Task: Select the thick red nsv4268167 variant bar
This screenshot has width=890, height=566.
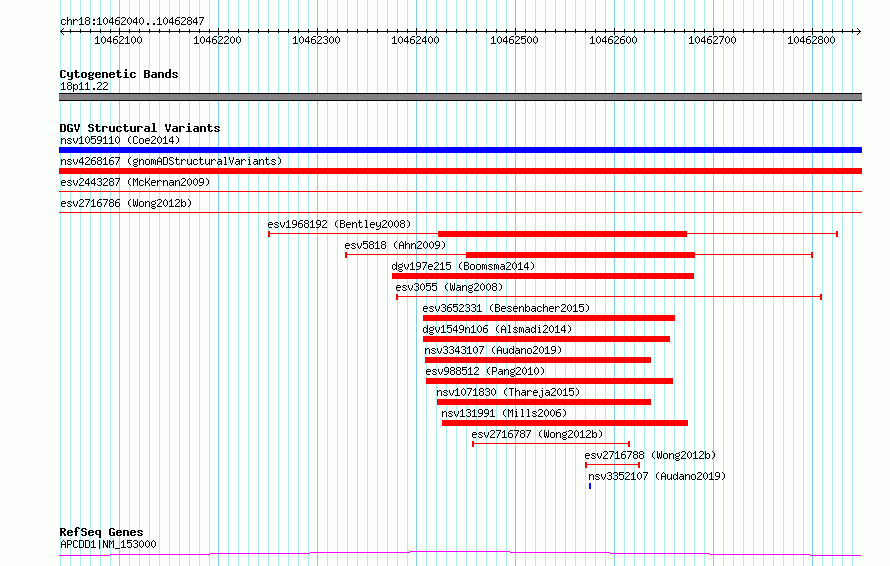Action: [x=460, y=171]
